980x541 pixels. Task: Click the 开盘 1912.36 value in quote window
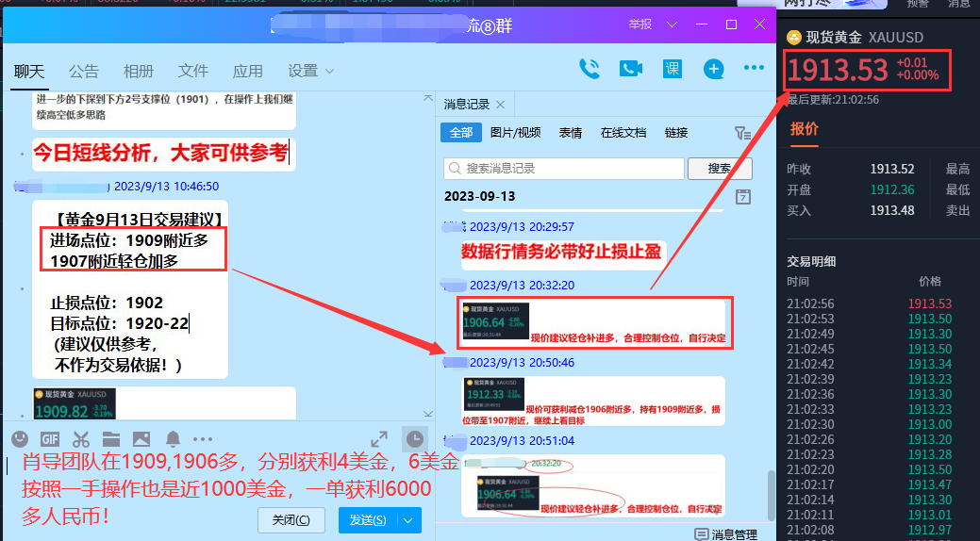[892, 189]
